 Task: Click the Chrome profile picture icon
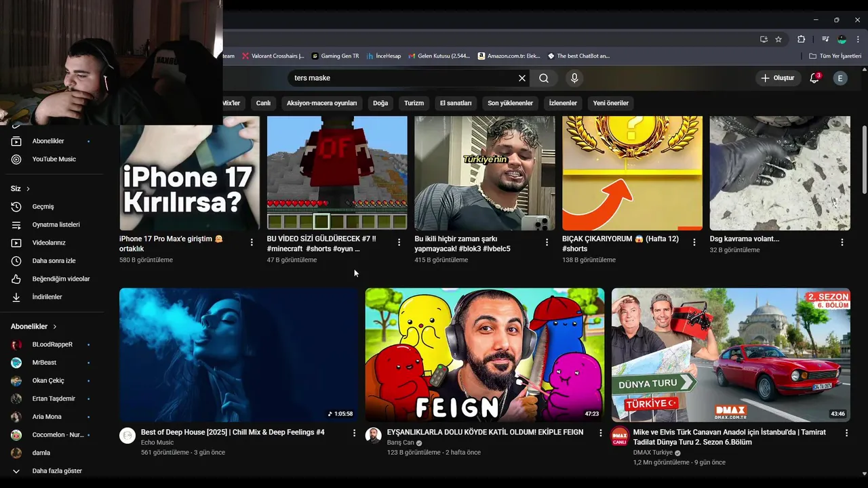(842, 39)
